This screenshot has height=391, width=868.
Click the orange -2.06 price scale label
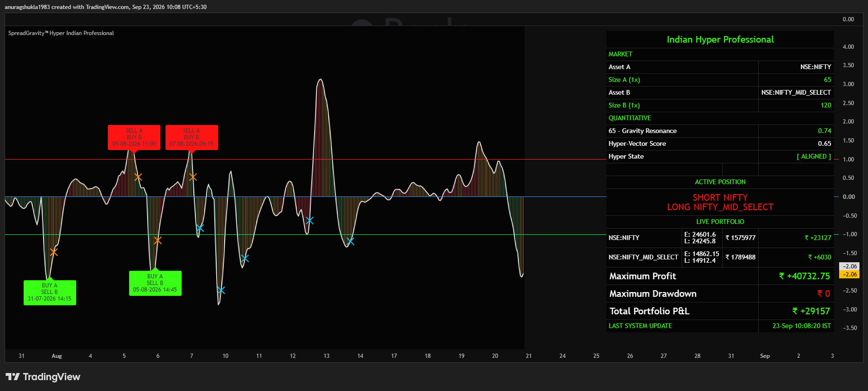coord(849,275)
